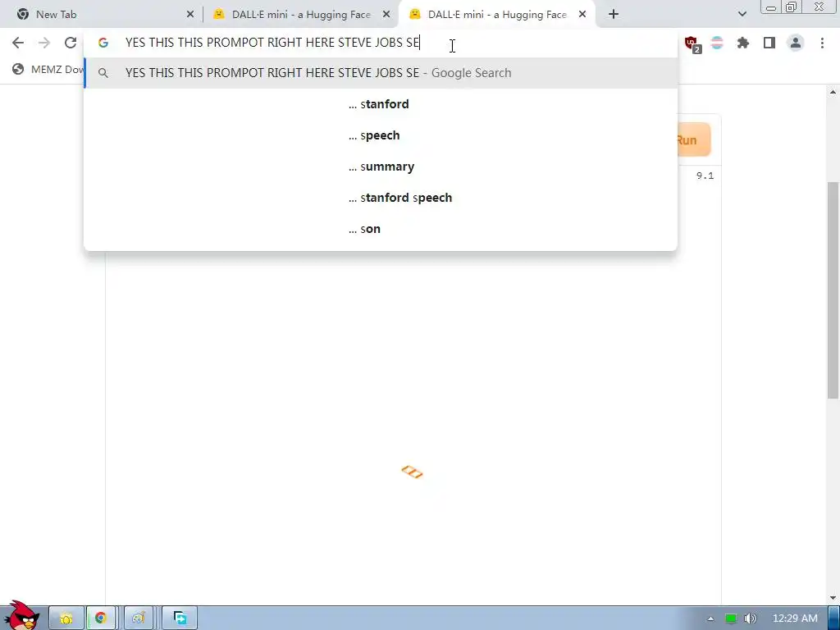Select the active second DALL·E mini tab
This screenshot has width=840, height=630.
[496, 15]
